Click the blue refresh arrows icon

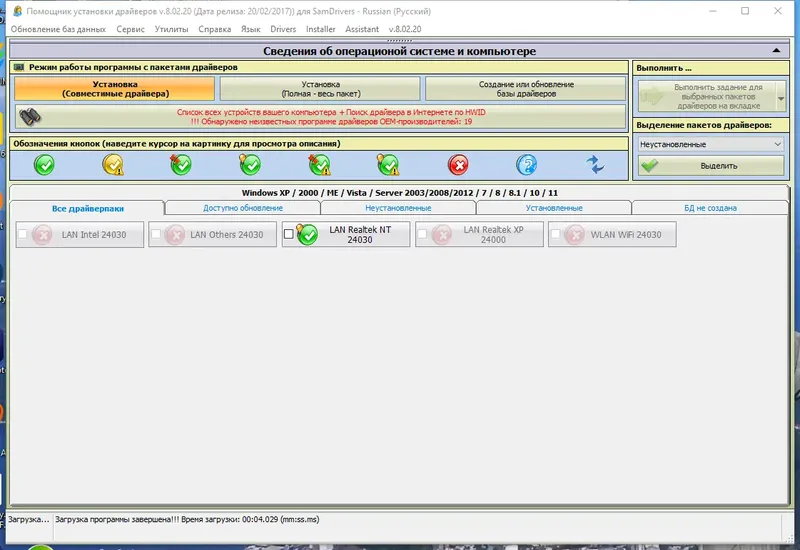tap(595, 165)
